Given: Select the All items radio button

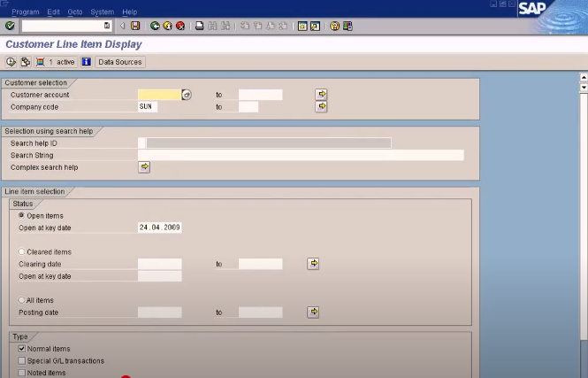Looking at the screenshot, I should (x=21, y=300).
